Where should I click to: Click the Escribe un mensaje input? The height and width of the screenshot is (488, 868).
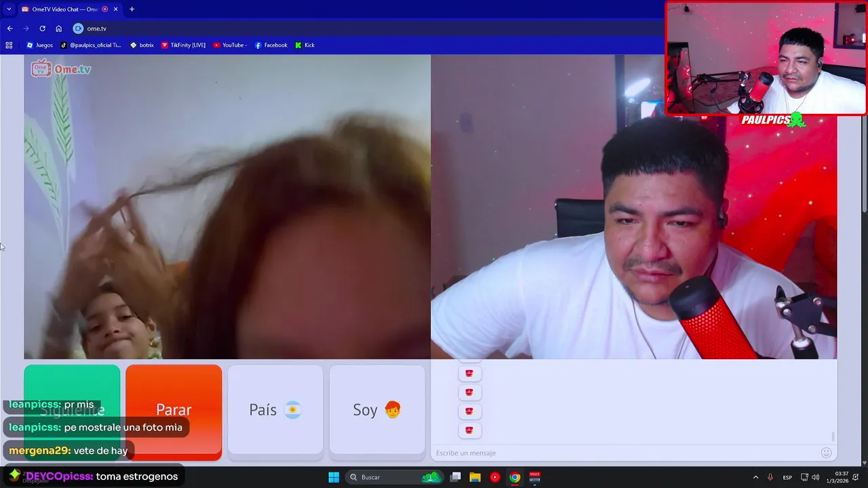[624, 453]
